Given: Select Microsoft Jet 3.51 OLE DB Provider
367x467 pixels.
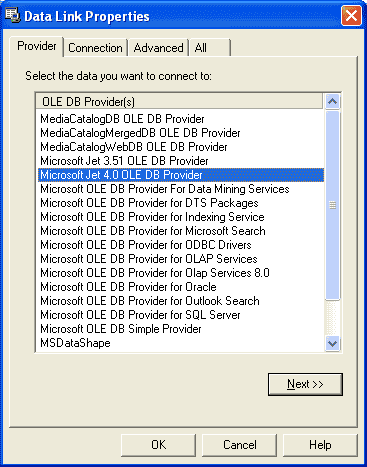Looking at the screenshot, I should [124, 161].
